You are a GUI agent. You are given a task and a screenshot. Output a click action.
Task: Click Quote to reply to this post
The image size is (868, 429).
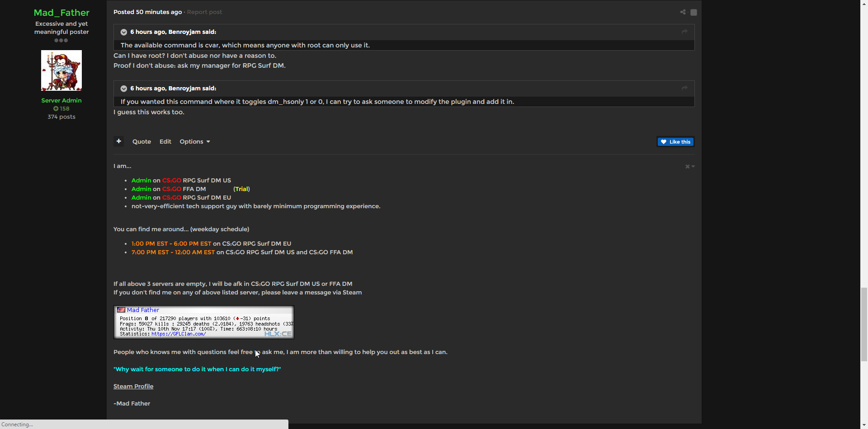pyautogui.click(x=142, y=142)
